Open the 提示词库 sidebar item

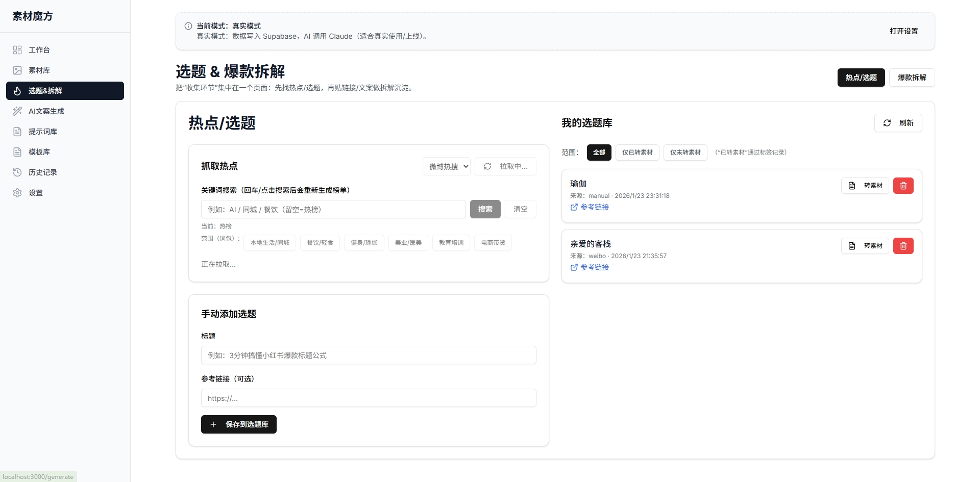click(x=43, y=132)
